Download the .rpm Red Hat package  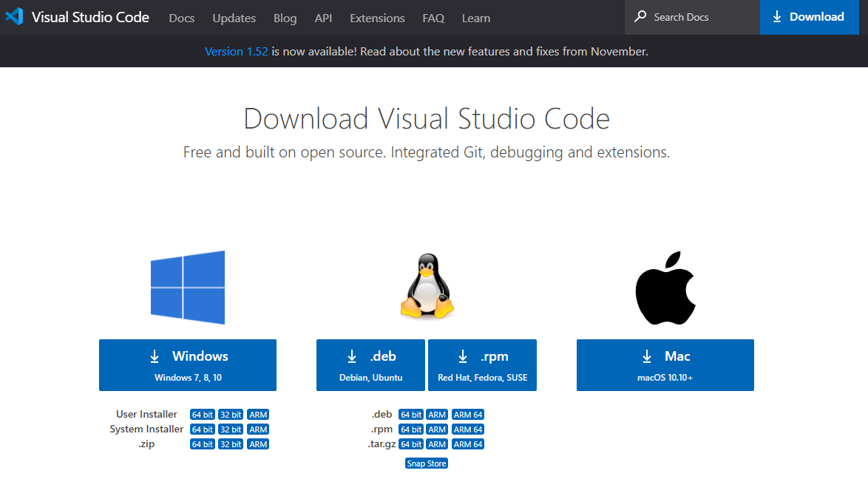click(x=482, y=365)
